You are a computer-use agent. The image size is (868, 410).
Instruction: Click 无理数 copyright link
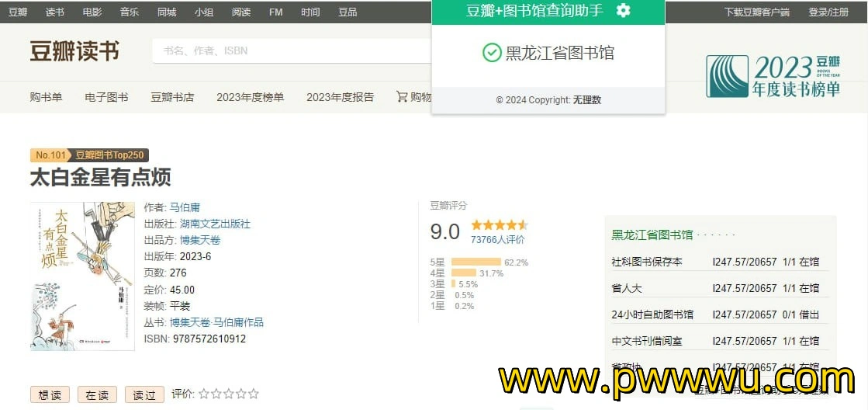click(586, 99)
